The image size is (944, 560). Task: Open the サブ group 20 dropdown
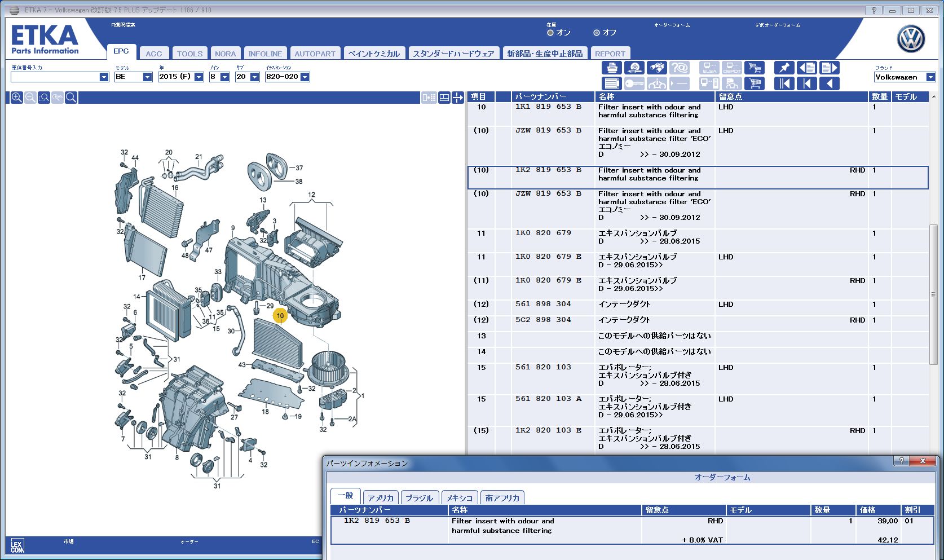tap(254, 77)
